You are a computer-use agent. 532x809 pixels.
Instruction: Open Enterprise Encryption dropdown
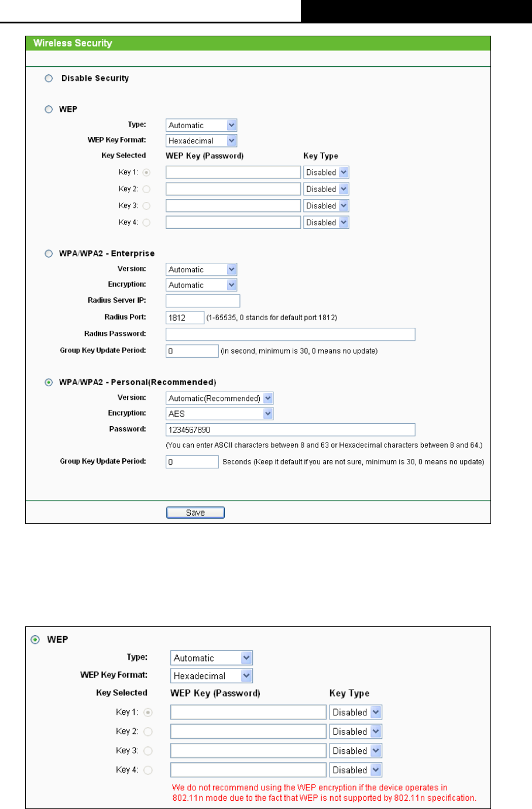201,285
